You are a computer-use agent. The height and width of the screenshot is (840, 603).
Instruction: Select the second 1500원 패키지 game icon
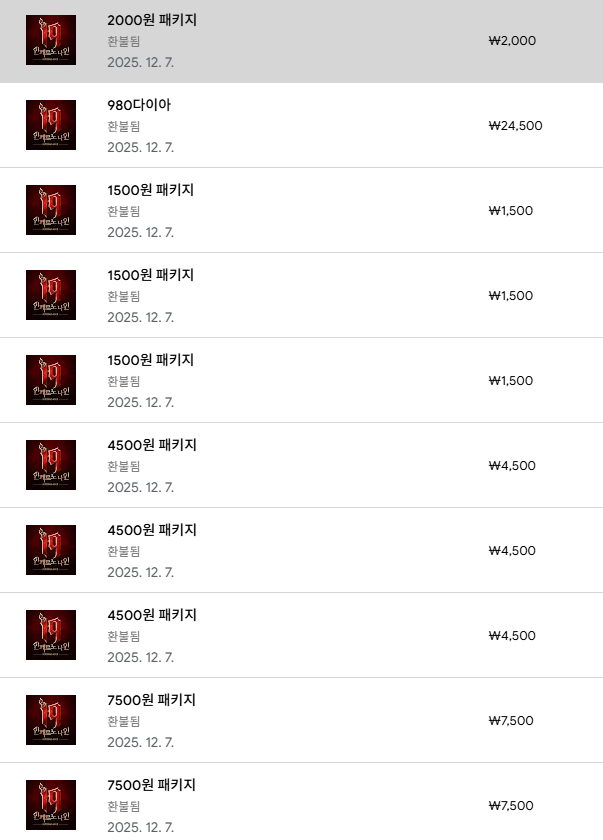[51, 295]
